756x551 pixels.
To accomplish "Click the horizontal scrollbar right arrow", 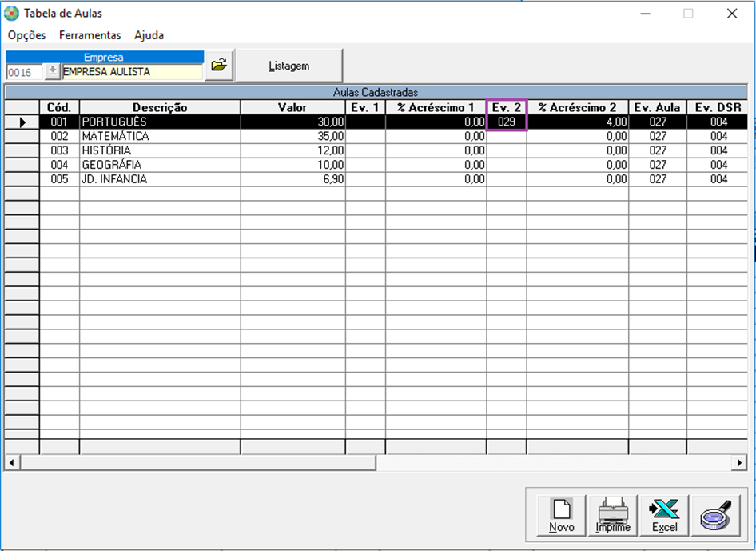I will pos(739,463).
